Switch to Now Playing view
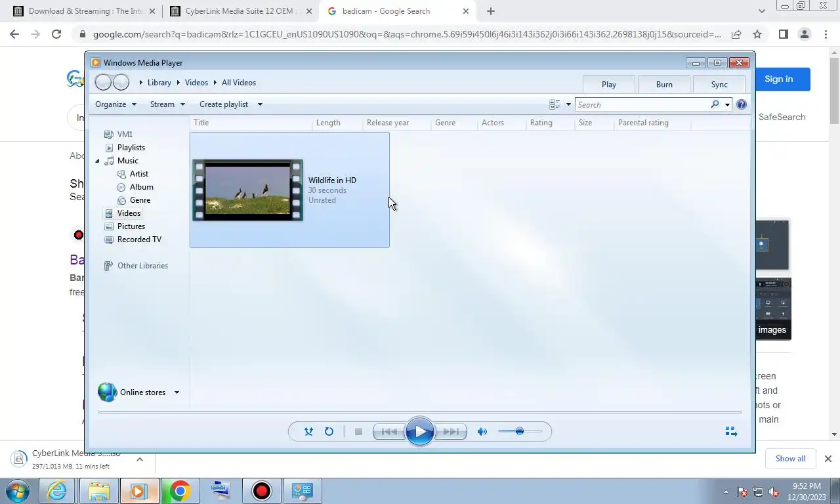This screenshot has width=840, height=504. pyautogui.click(x=731, y=432)
